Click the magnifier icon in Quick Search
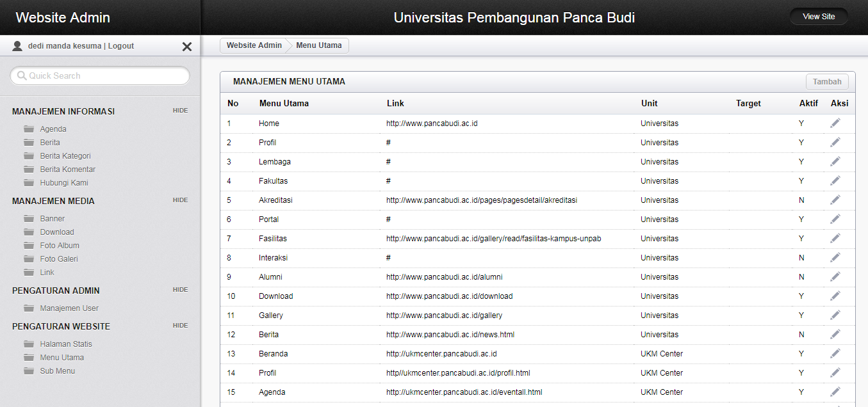 [x=22, y=76]
